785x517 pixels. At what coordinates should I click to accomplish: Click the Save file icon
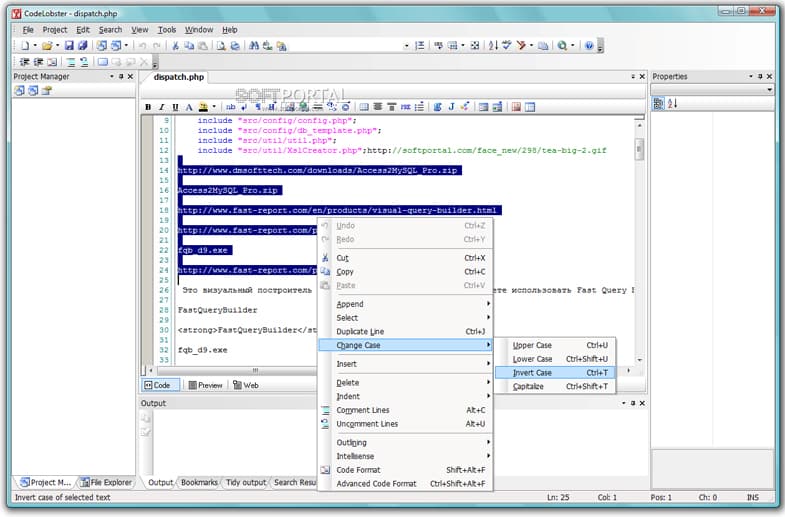[x=69, y=46]
